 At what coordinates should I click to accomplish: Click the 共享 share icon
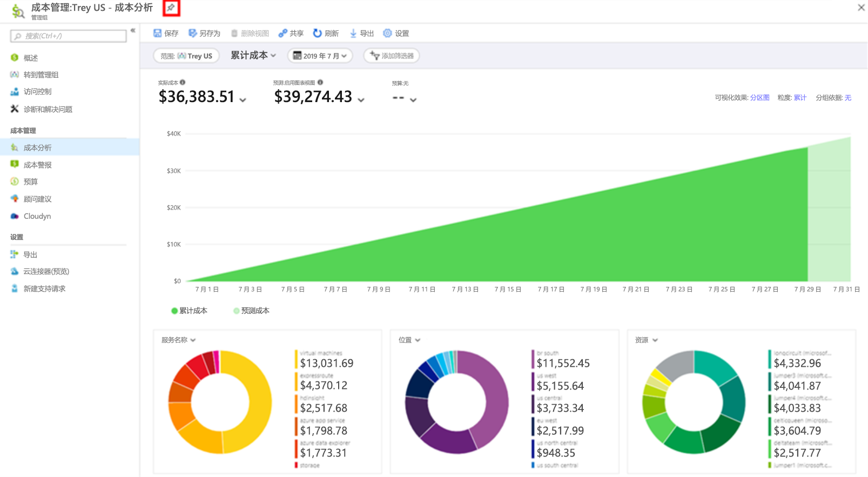coord(282,33)
